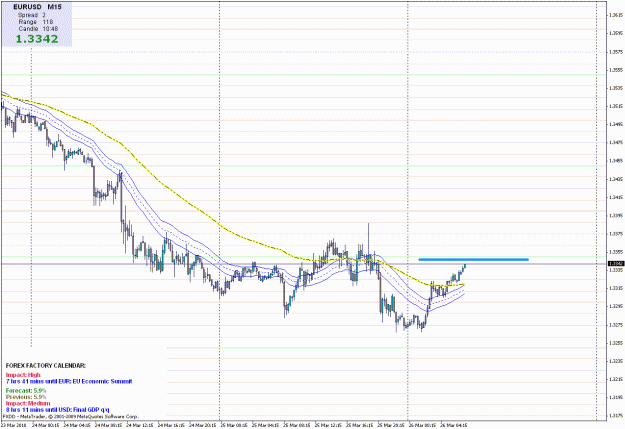Click the MetaQuotes Software Corp copyright text
The image size is (625, 429).
[x=71, y=416]
